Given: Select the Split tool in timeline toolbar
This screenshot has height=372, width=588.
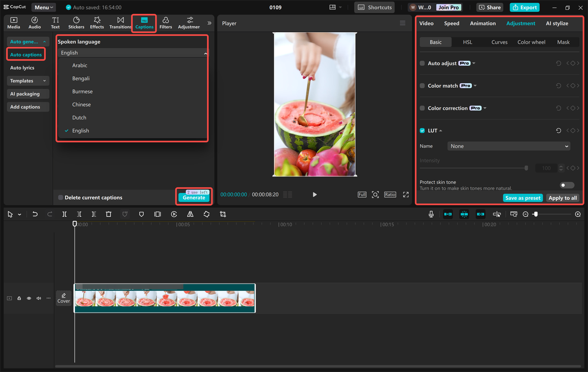Looking at the screenshot, I should pyautogui.click(x=64, y=214).
